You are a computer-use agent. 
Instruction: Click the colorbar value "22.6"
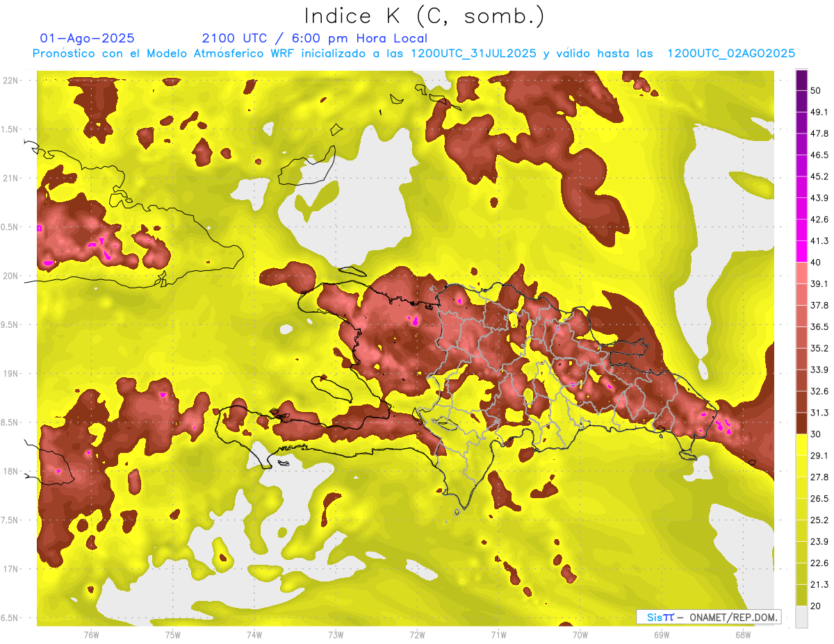(819, 563)
